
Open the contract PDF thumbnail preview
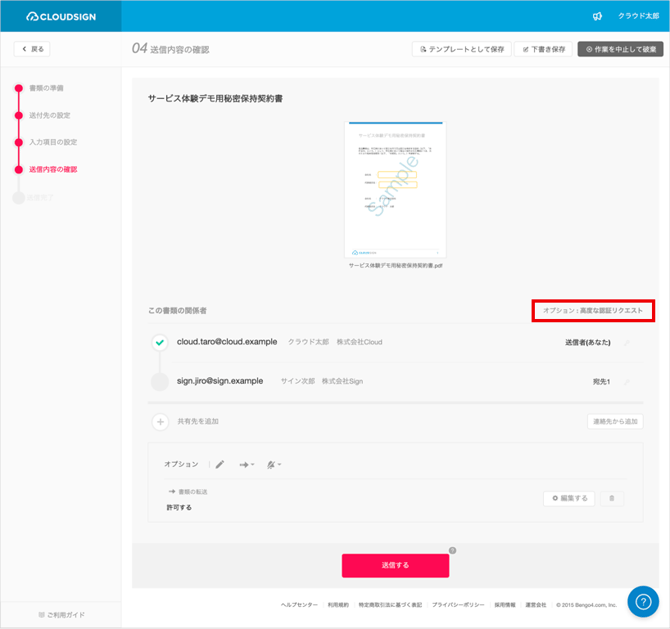point(395,190)
